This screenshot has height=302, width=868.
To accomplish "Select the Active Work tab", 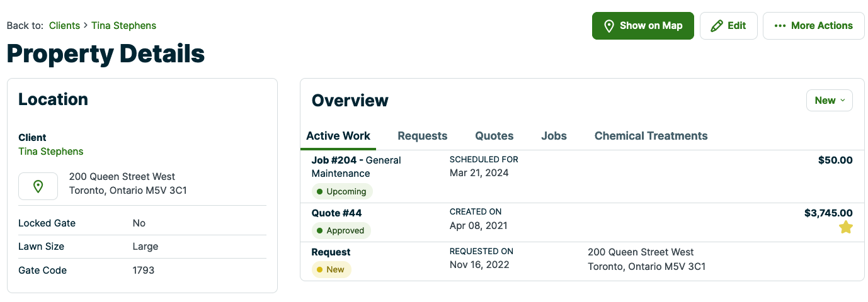I will [x=338, y=136].
